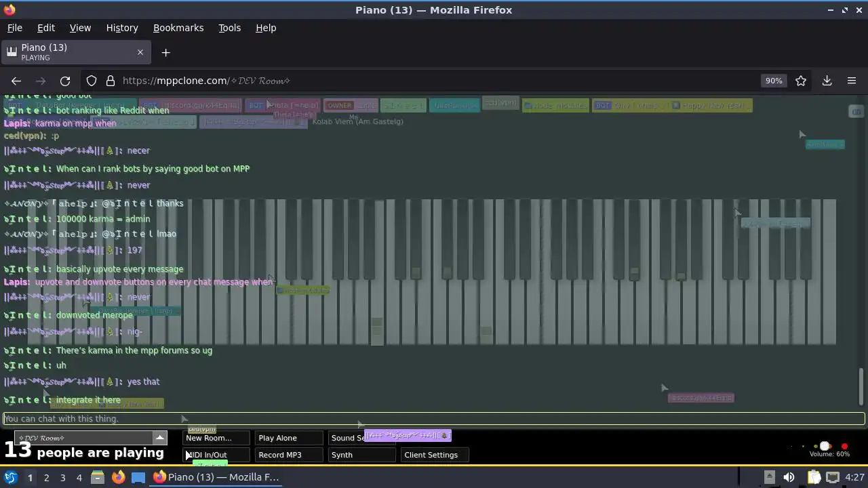Close the Piano (13) tab

140,52
